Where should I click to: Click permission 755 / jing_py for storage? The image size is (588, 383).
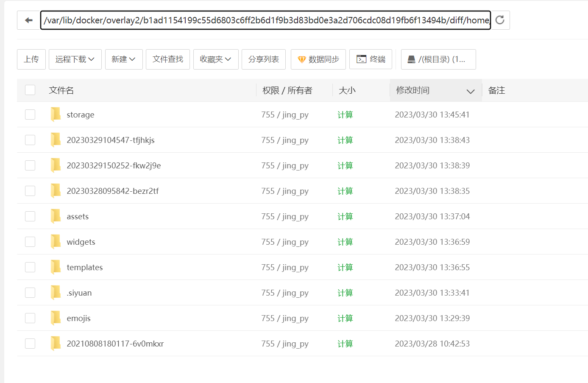[285, 115]
